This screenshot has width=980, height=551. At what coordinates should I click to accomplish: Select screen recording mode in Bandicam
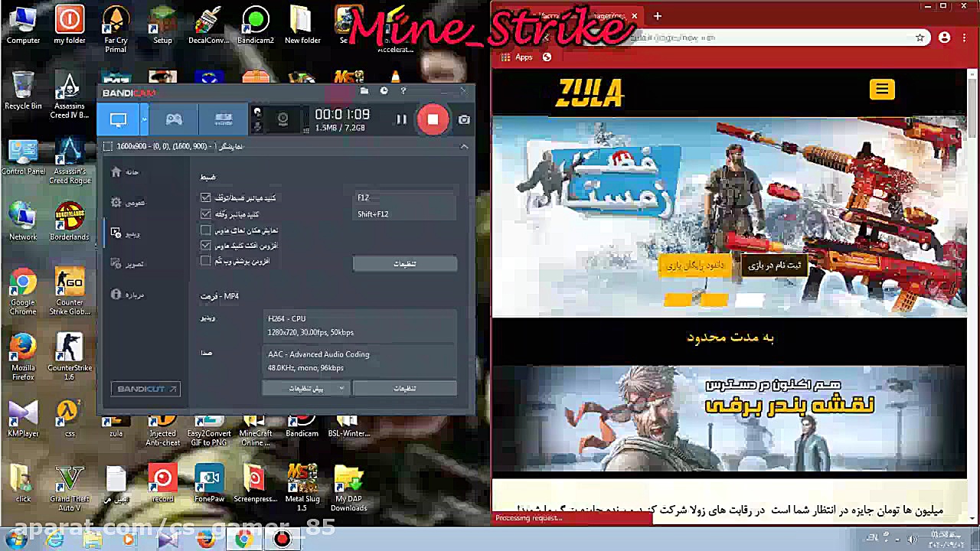pos(118,119)
